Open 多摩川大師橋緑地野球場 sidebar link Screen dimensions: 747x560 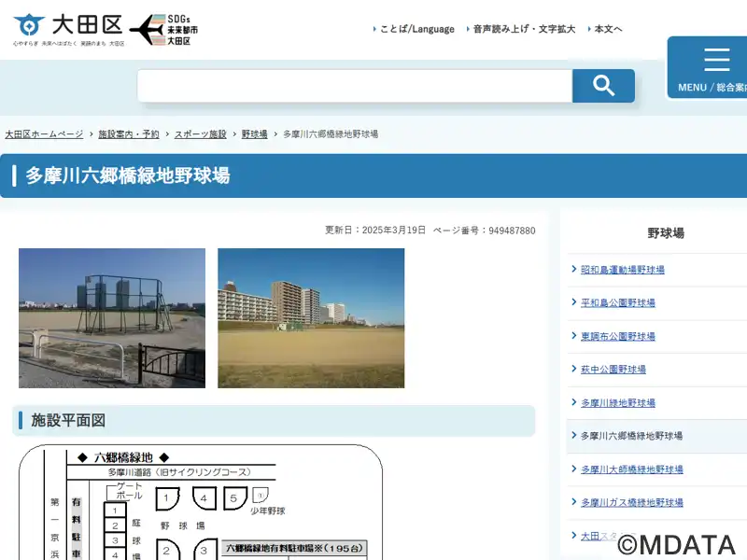coord(631,469)
